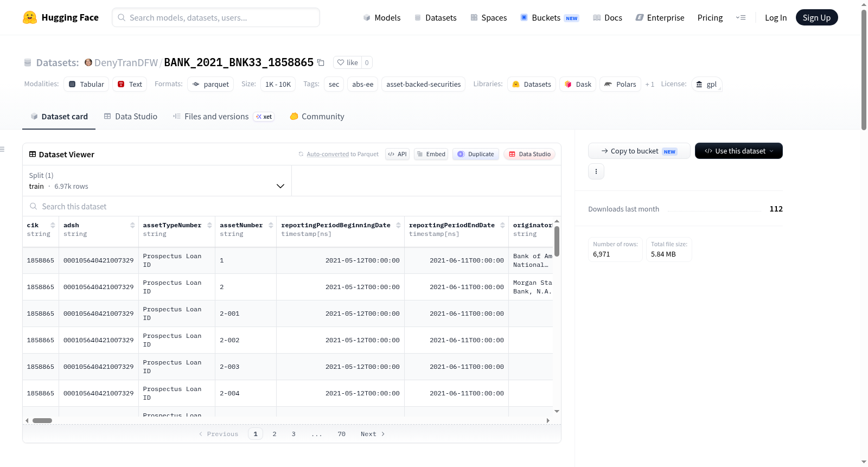Screen dimensions: 868x467
Task: Focus the top search models input
Action: tap(216, 17)
